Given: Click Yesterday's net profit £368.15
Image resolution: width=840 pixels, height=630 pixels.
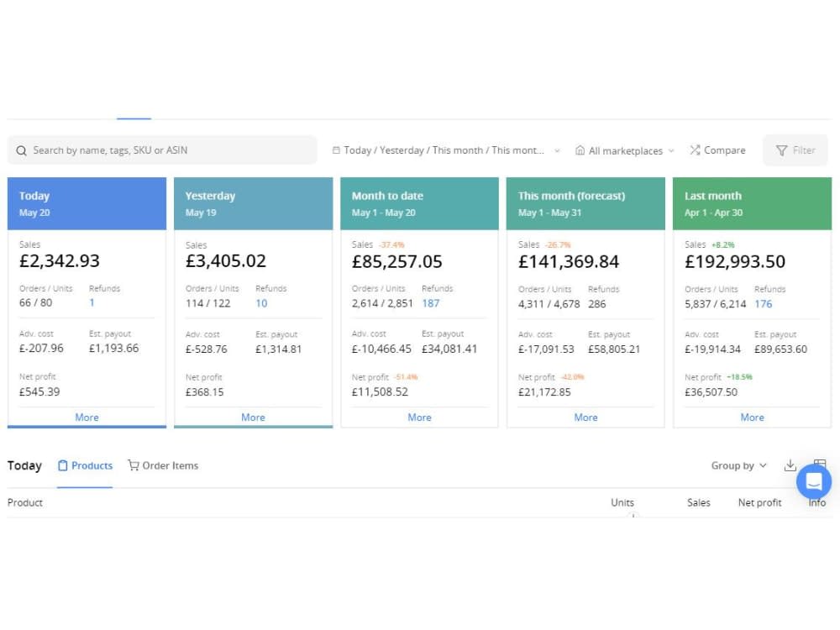Looking at the screenshot, I should 205,392.
